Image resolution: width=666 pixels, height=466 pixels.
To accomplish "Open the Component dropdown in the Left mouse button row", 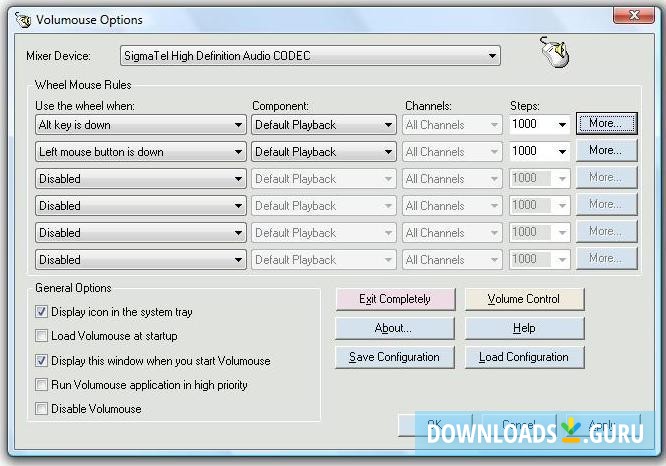I will pyautogui.click(x=324, y=152).
